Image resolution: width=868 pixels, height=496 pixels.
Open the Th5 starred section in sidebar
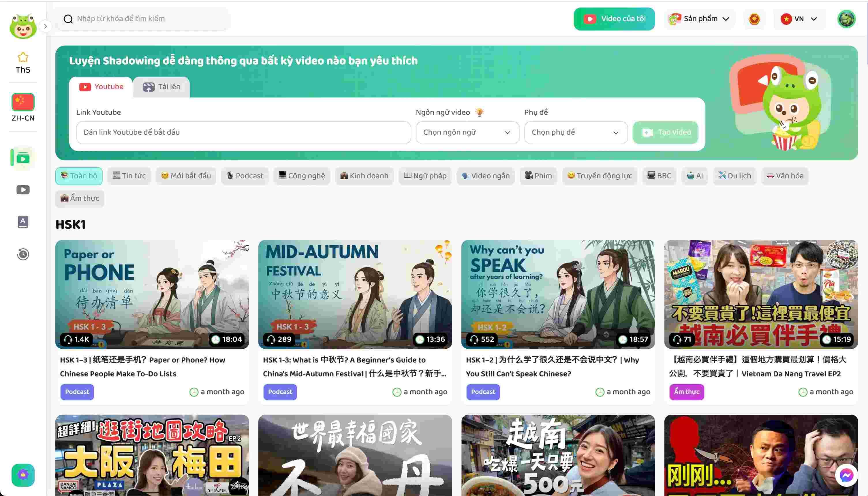[22, 61]
